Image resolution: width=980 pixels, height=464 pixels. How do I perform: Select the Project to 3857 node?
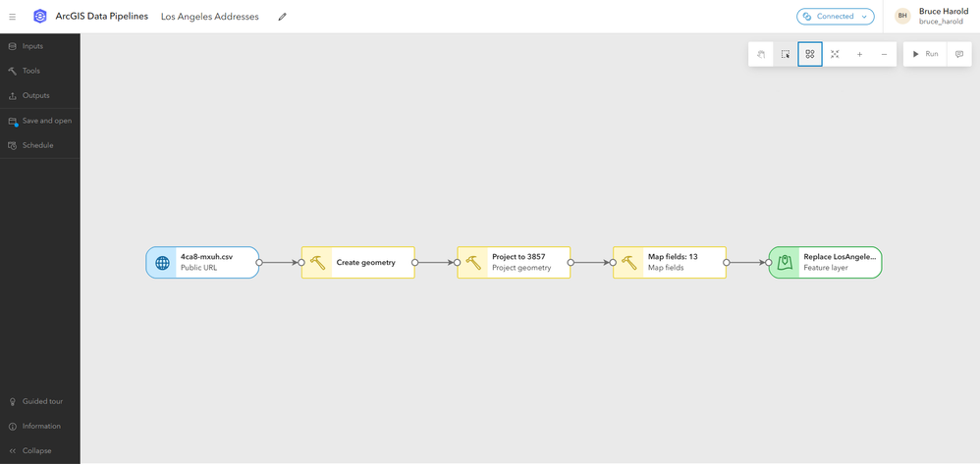point(514,262)
